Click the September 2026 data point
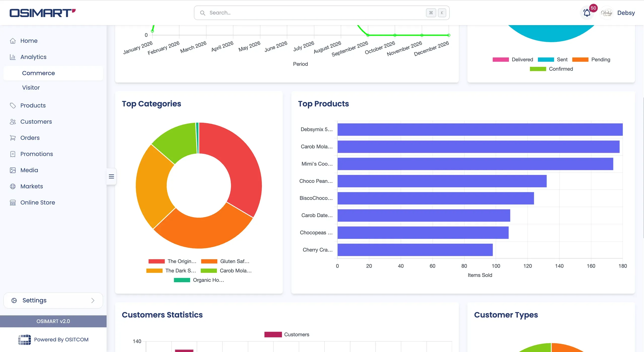644x352 pixels. [x=368, y=35]
